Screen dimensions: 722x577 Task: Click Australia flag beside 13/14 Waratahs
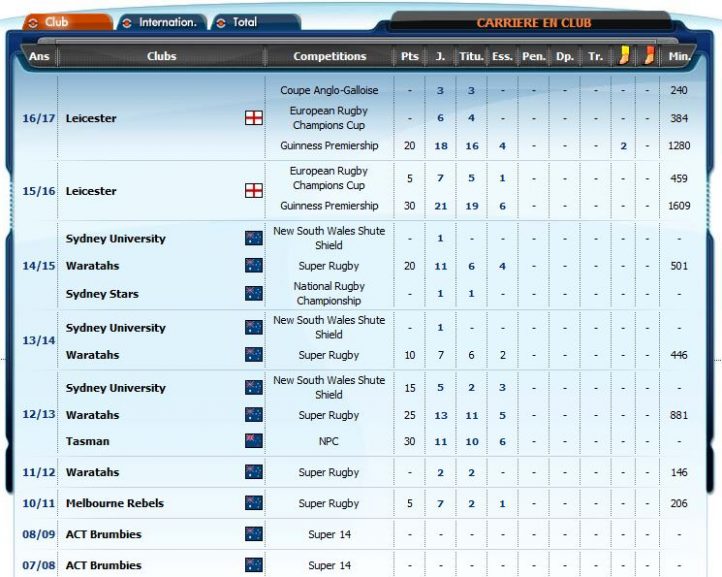[x=254, y=355]
